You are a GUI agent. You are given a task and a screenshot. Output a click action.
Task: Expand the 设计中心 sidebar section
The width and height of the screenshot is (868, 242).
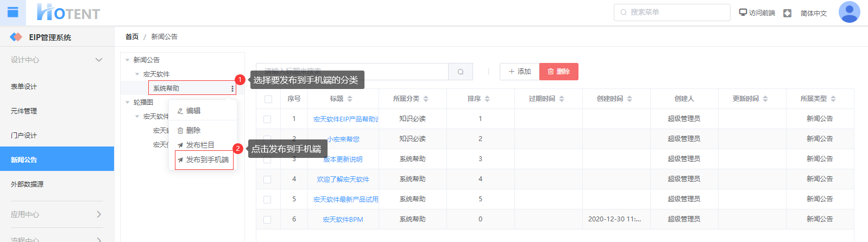tap(98, 60)
